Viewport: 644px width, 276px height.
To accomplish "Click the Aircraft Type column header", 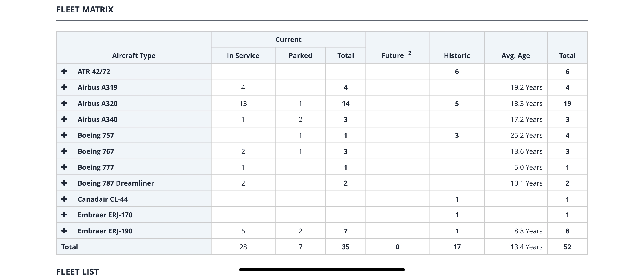I will click(x=134, y=55).
